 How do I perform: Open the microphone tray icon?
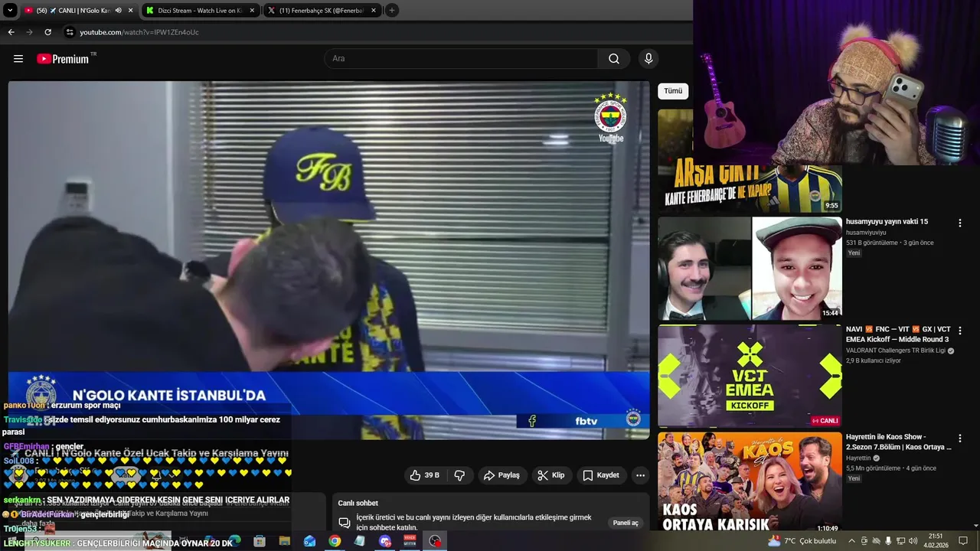[888, 541]
